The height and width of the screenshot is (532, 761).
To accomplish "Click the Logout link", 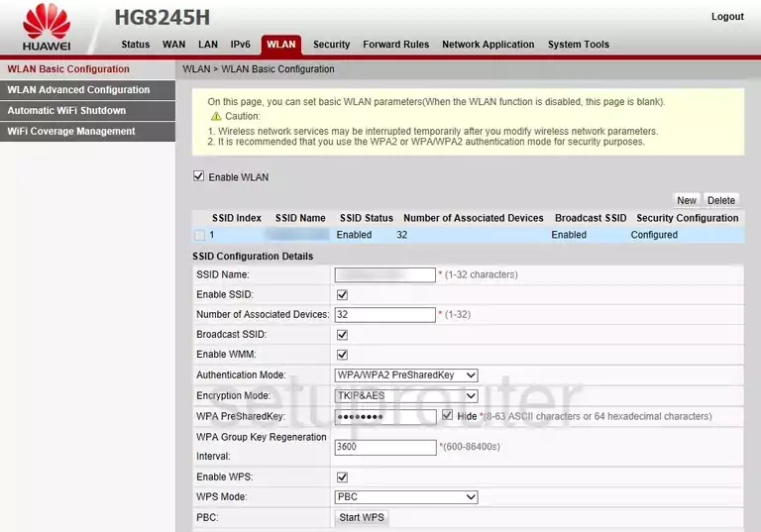I will pyautogui.click(x=727, y=17).
